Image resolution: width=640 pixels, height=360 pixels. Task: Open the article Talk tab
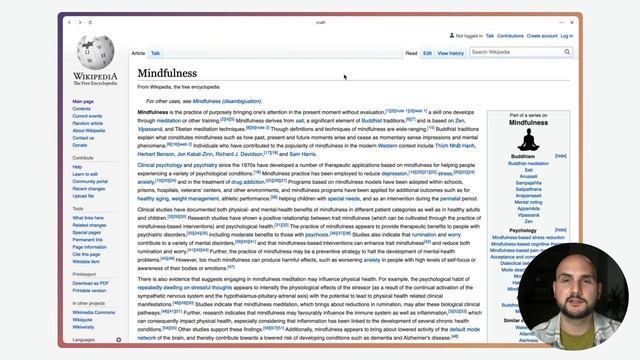pos(156,53)
